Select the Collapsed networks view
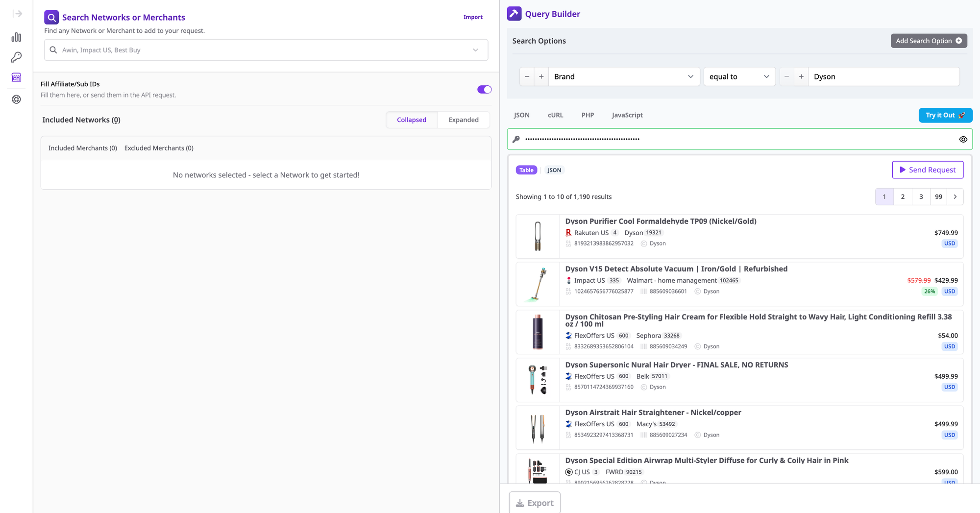980x513 pixels. click(412, 120)
